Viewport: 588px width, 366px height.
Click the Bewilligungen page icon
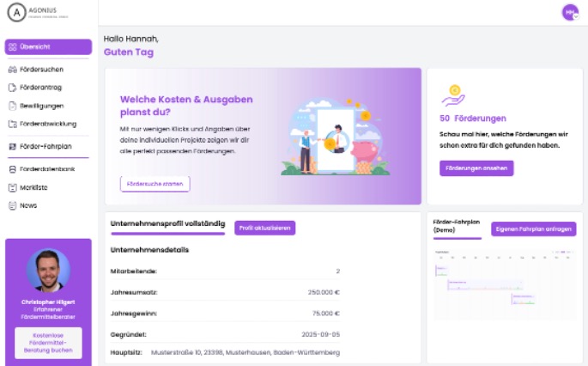(x=12, y=106)
